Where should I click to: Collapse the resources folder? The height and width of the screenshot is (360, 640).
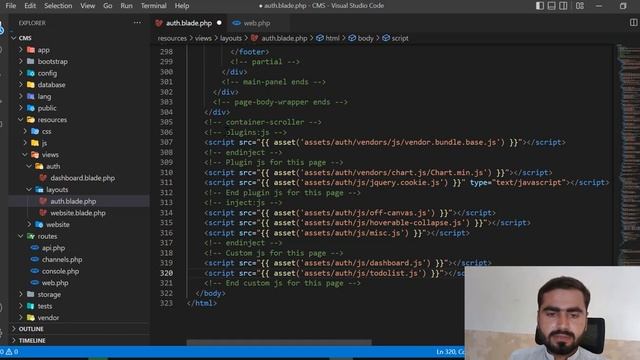52,120
